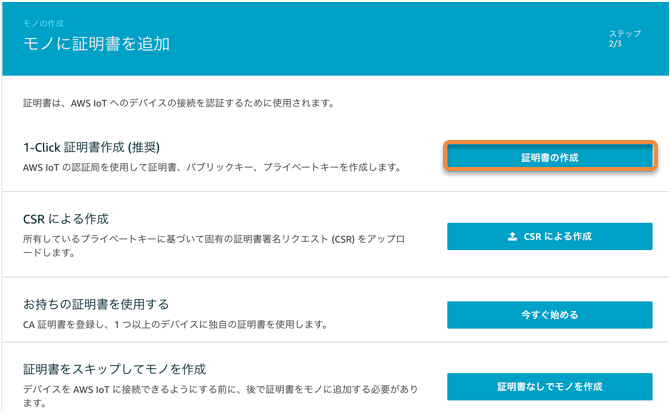The height and width of the screenshot is (415, 670).
Task: Select the 1-Click 証明書作成 (推奨) heading
Action: 91,147
